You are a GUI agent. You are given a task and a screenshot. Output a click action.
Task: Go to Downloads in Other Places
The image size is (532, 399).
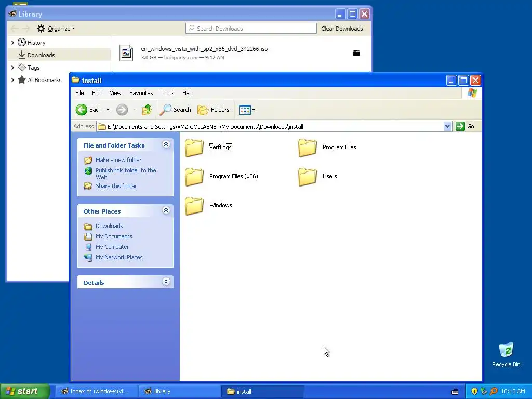tap(109, 226)
